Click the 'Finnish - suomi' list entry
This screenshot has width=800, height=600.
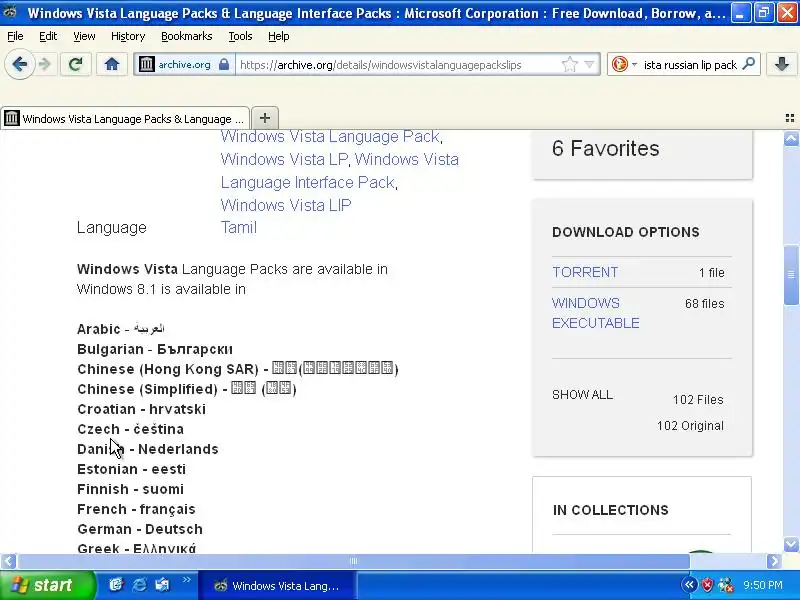[130, 489]
